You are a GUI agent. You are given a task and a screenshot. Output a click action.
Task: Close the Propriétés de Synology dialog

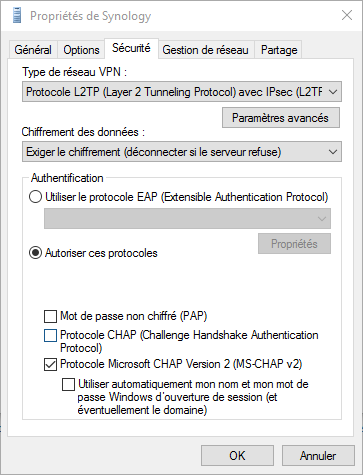point(347,15)
